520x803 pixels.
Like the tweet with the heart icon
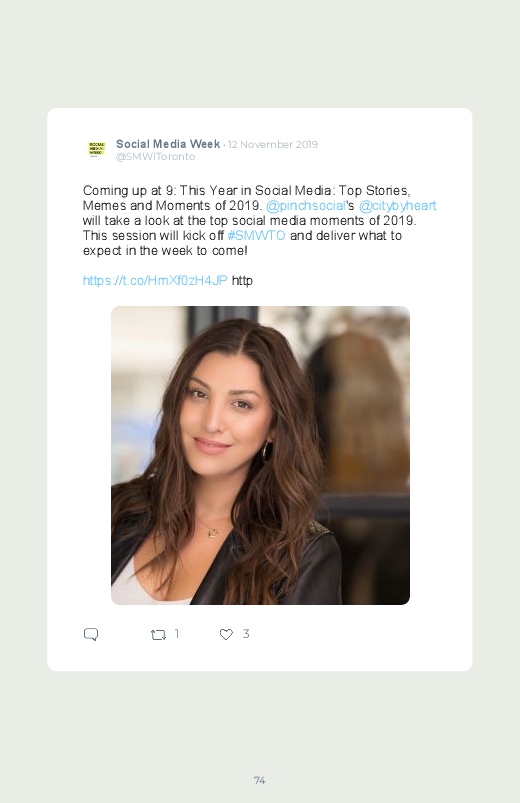coord(226,635)
